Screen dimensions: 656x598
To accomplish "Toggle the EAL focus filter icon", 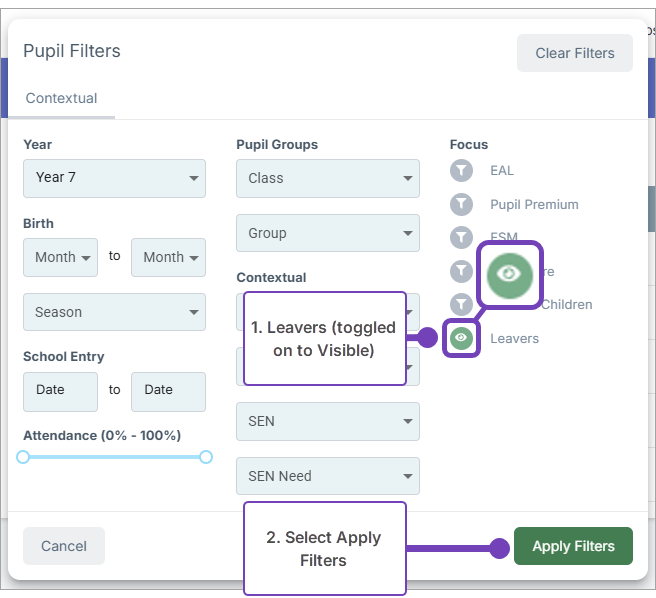I will [x=461, y=170].
